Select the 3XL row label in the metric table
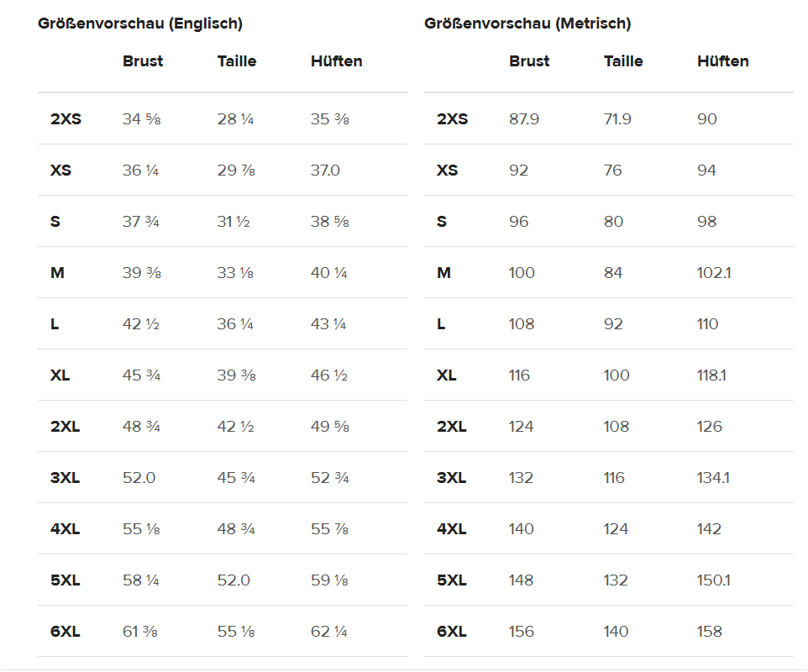This screenshot has height=672, width=808. tap(451, 478)
